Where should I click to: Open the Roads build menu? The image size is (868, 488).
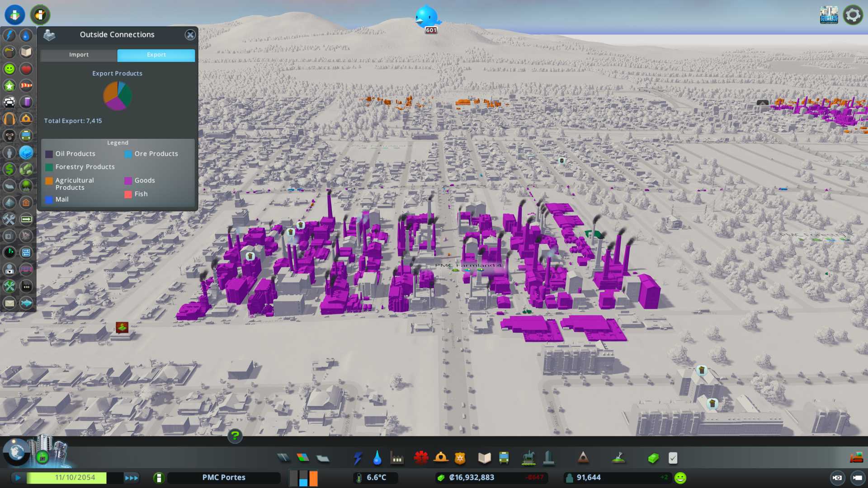click(x=283, y=458)
